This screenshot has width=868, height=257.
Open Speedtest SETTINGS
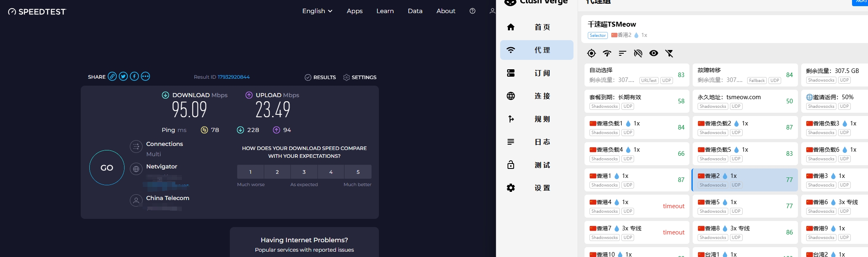click(x=360, y=77)
